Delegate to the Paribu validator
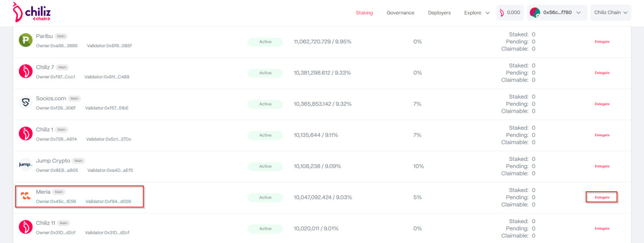Screen dimensions: 644x243 (602, 41)
